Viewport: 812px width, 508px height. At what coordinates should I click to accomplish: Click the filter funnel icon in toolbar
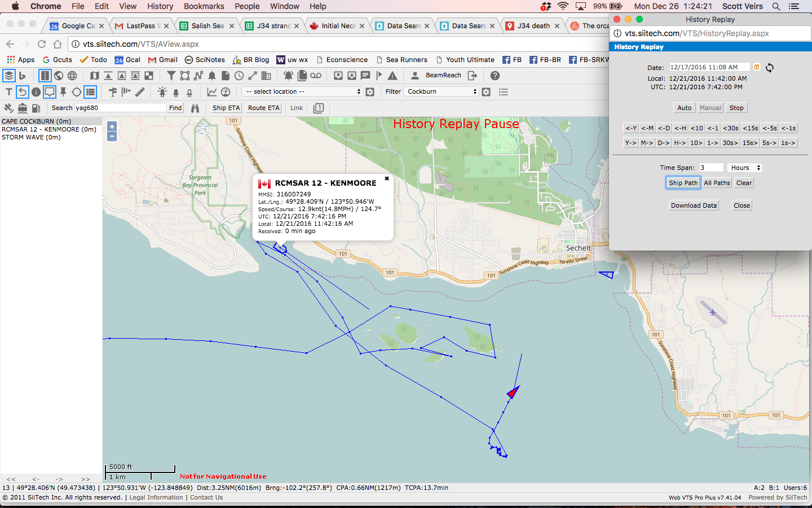[x=171, y=76]
